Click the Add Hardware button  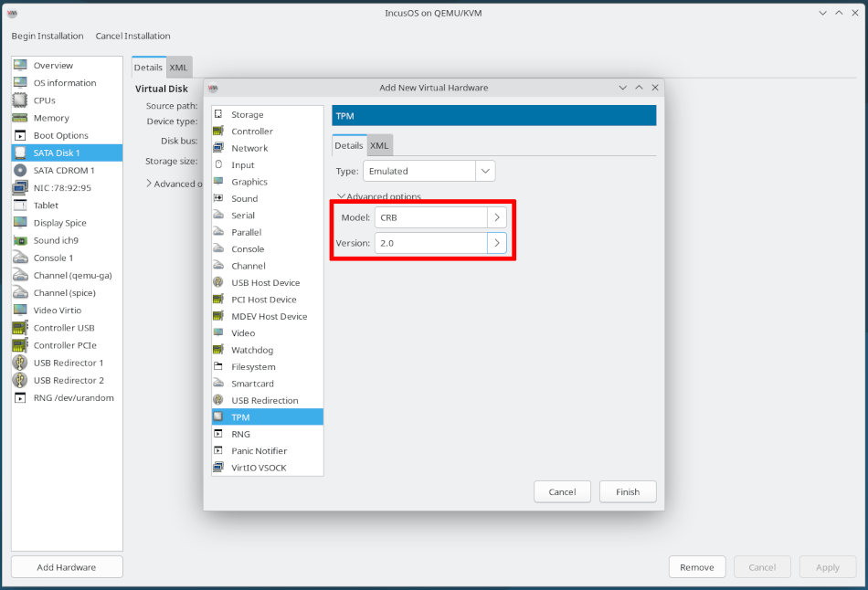(x=66, y=566)
